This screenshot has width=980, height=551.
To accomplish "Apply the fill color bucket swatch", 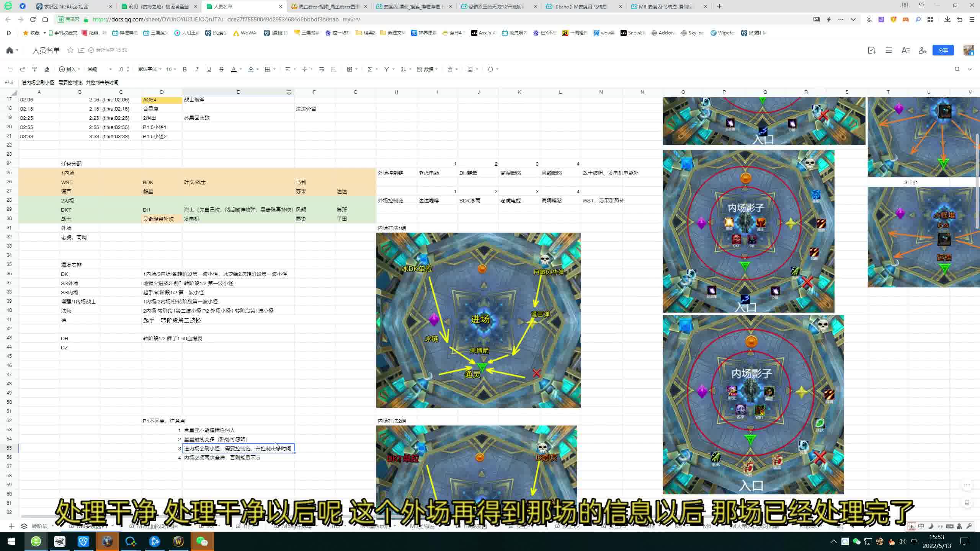I will click(251, 69).
